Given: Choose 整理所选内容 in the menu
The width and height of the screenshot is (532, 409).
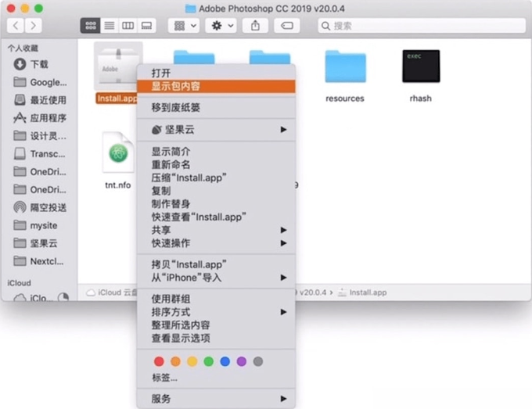Looking at the screenshot, I should tap(216, 325).
